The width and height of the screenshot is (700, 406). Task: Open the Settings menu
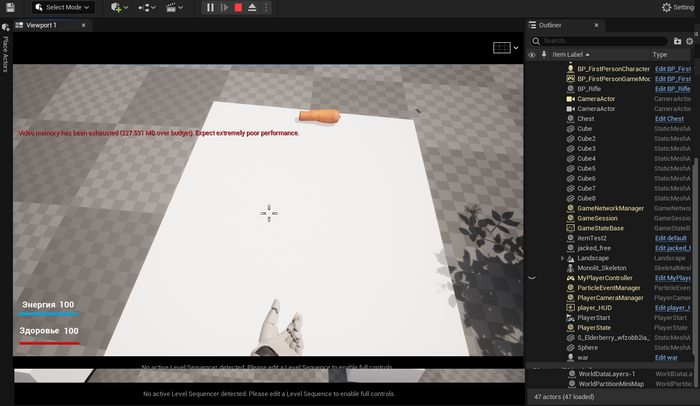[x=679, y=7]
